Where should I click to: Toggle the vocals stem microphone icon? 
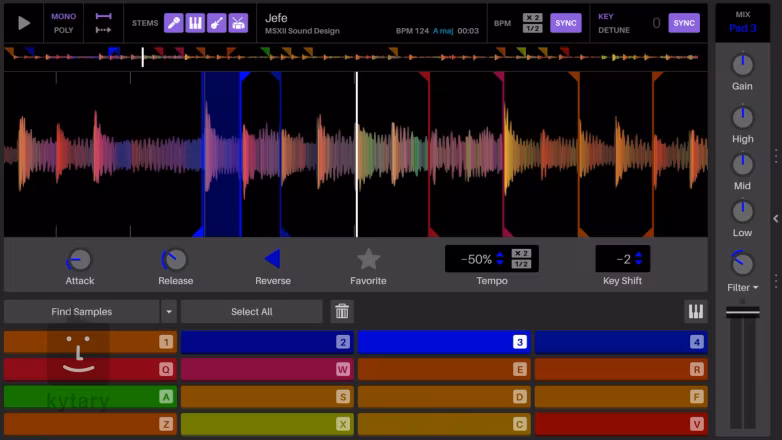(x=173, y=23)
